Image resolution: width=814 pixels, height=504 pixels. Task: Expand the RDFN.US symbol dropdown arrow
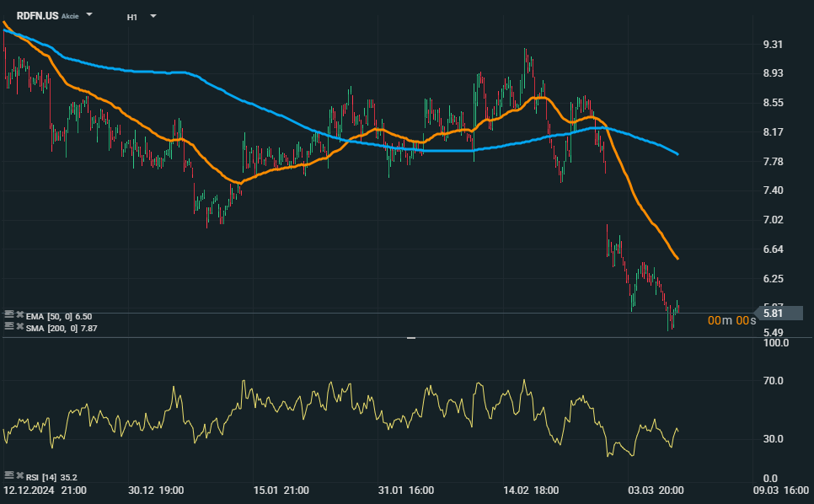(90, 15)
